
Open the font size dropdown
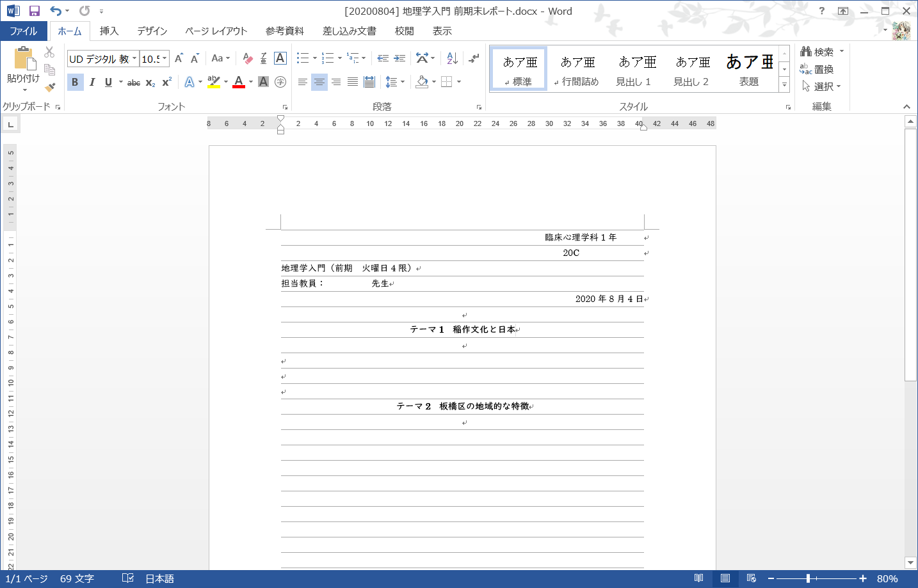(x=165, y=58)
